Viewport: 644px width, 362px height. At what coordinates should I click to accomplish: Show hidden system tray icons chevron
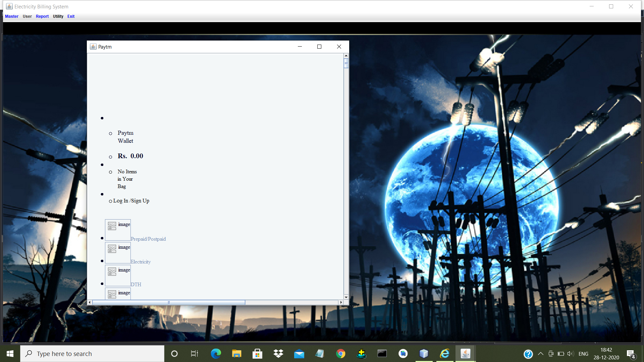pos(540,354)
